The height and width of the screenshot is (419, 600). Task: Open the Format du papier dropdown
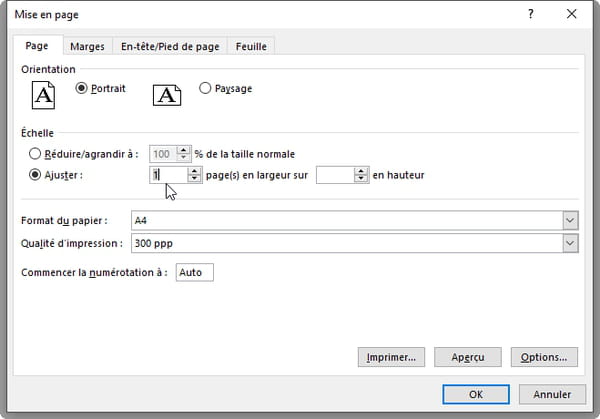(x=570, y=220)
